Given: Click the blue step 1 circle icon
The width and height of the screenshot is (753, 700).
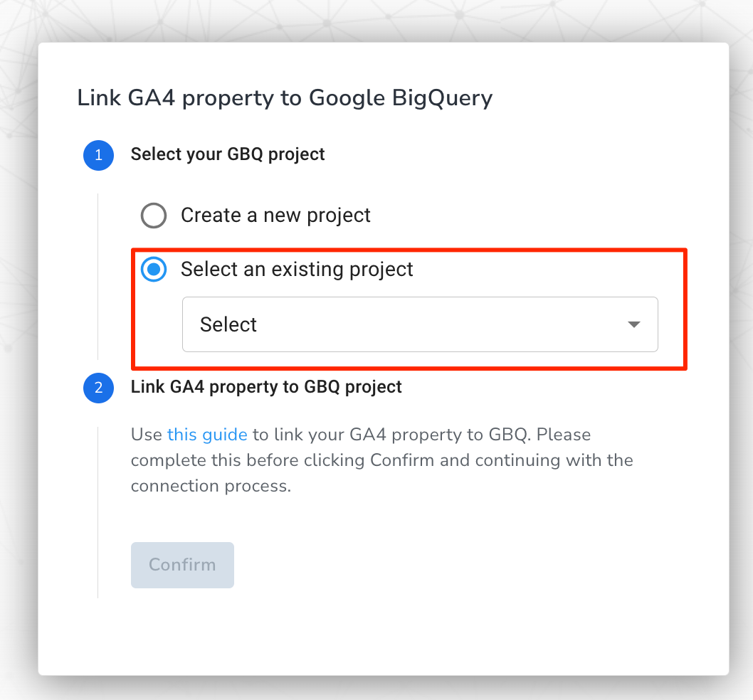Looking at the screenshot, I should coord(98,155).
